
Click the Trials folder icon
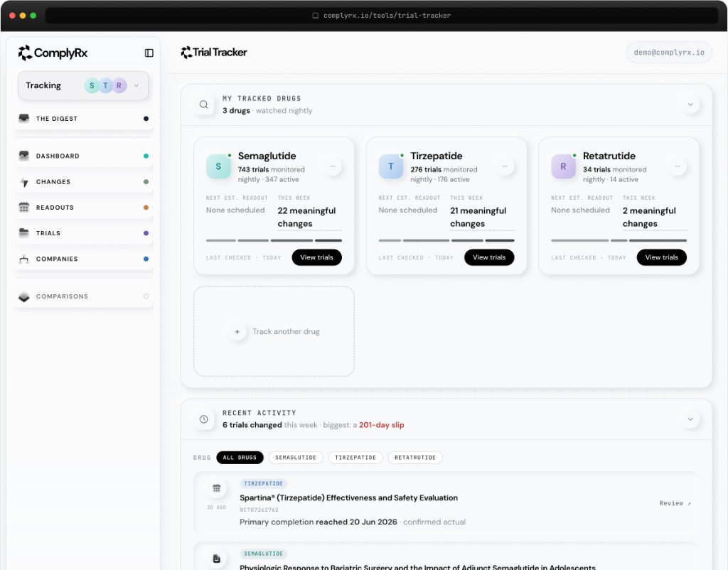pyautogui.click(x=24, y=233)
